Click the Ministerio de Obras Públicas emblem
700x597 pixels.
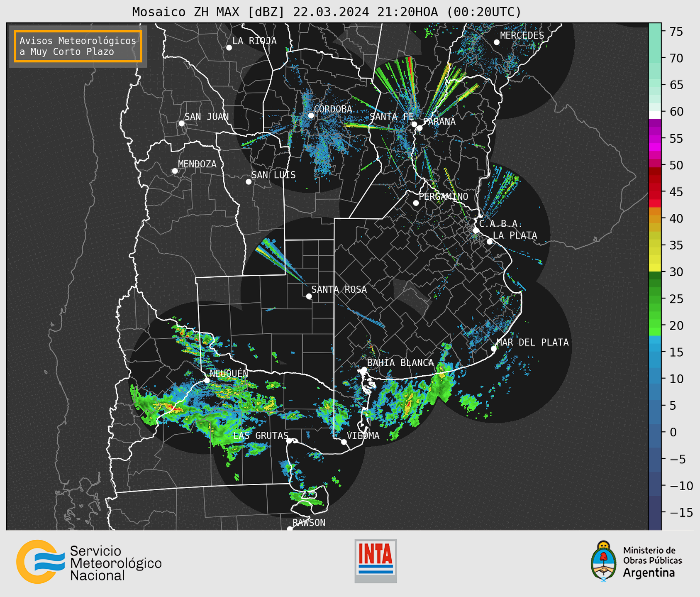click(x=604, y=561)
